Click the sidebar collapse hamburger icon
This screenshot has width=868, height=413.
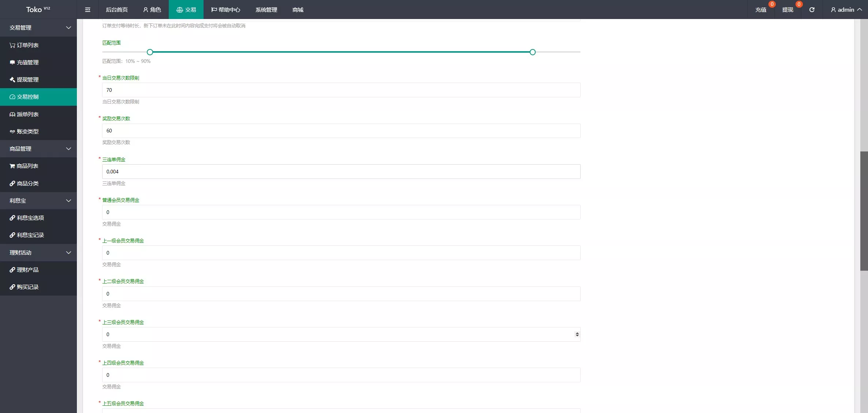87,10
